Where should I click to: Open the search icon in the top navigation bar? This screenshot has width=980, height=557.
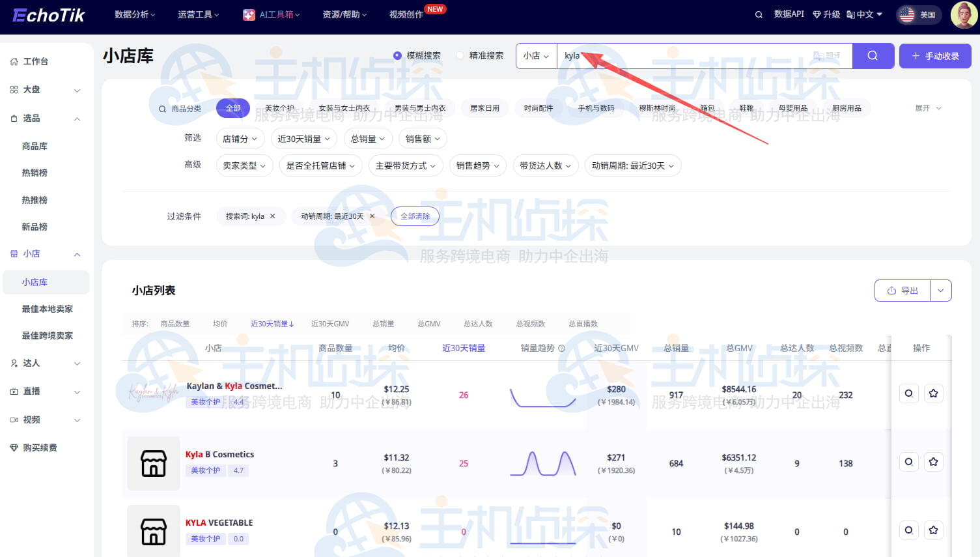pyautogui.click(x=758, y=14)
